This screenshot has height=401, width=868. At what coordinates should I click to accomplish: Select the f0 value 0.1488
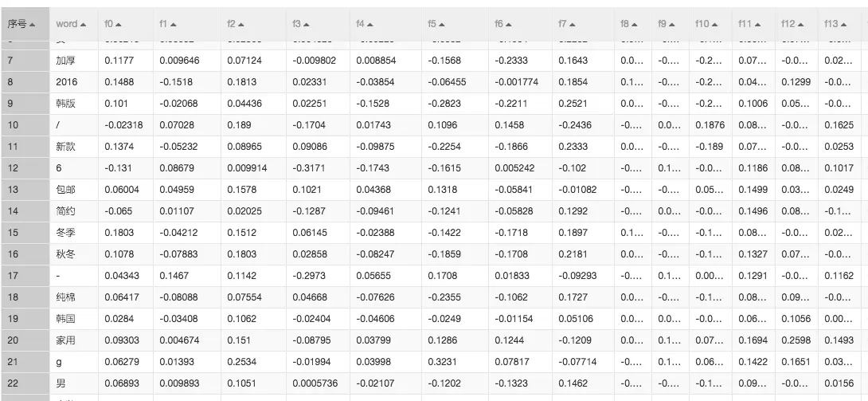coord(118,81)
